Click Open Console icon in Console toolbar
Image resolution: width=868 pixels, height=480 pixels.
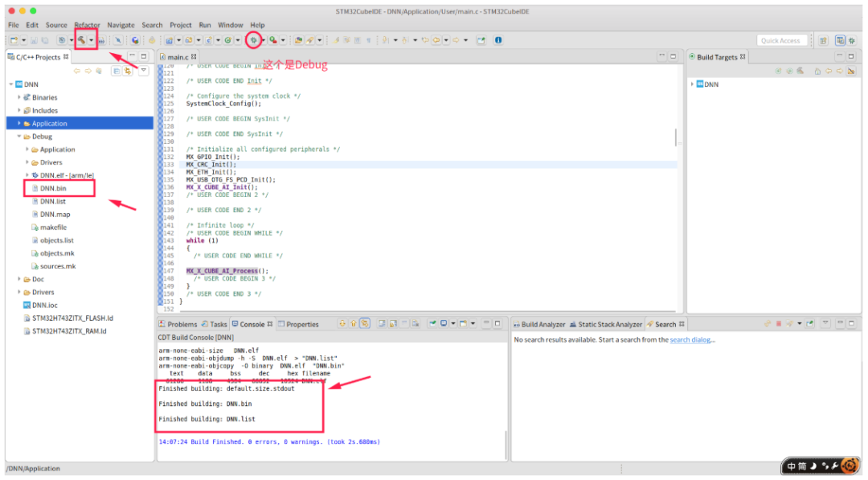click(464, 323)
